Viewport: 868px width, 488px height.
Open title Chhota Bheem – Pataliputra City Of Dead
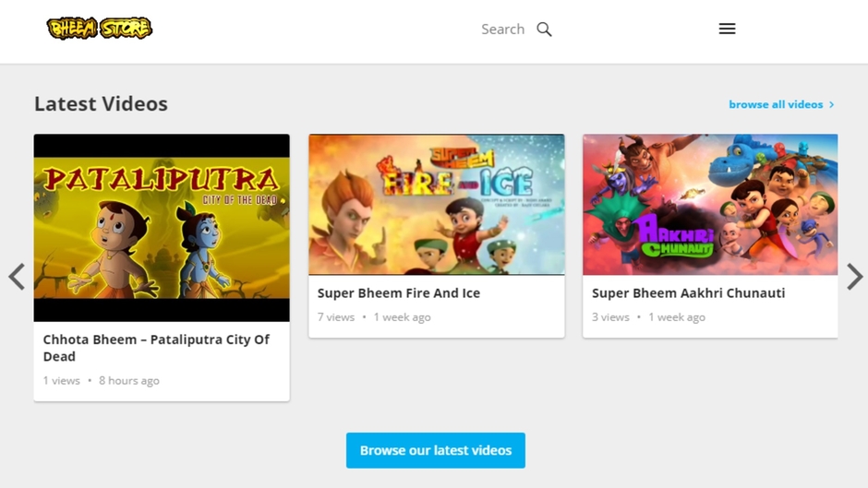[x=156, y=348]
